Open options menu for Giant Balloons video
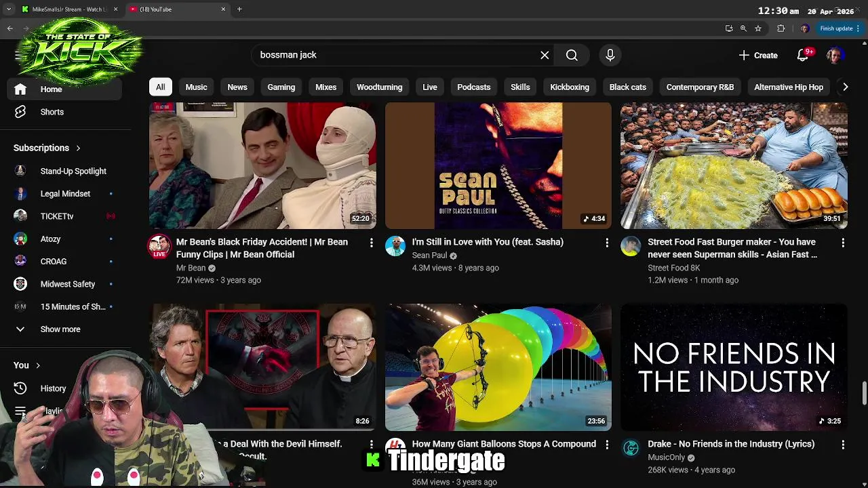 607,445
